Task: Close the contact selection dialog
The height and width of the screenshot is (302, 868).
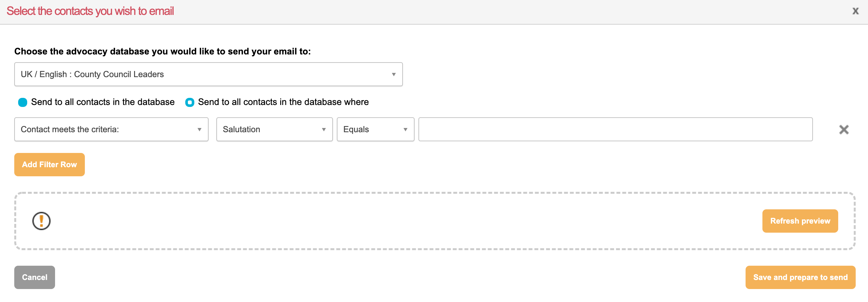Action: click(855, 11)
